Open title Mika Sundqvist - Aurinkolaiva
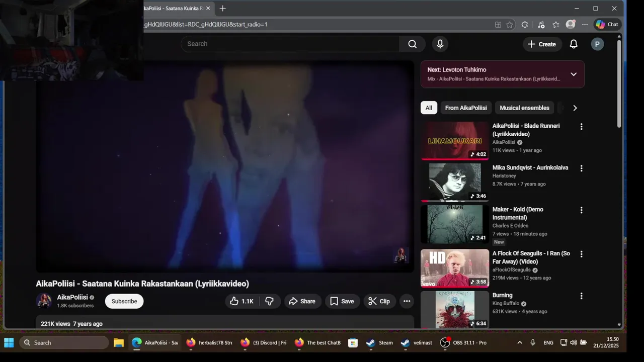The height and width of the screenshot is (362, 644). click(530, 167)
